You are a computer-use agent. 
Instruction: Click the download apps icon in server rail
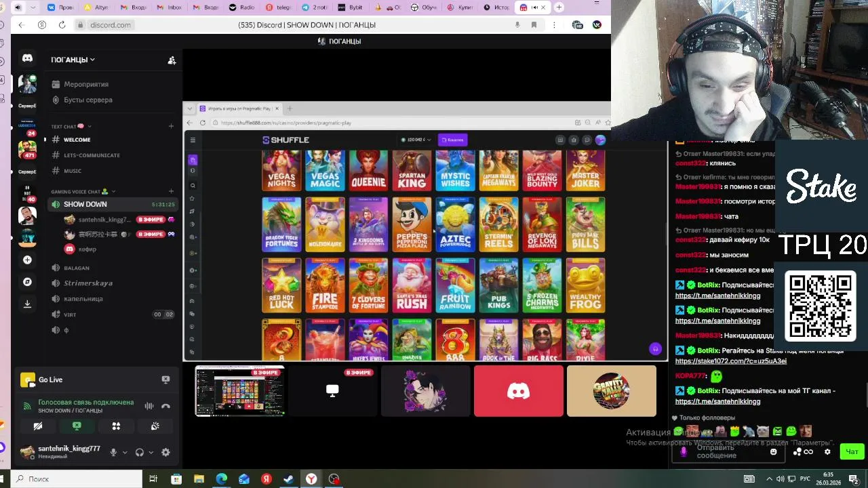point(27,304)
